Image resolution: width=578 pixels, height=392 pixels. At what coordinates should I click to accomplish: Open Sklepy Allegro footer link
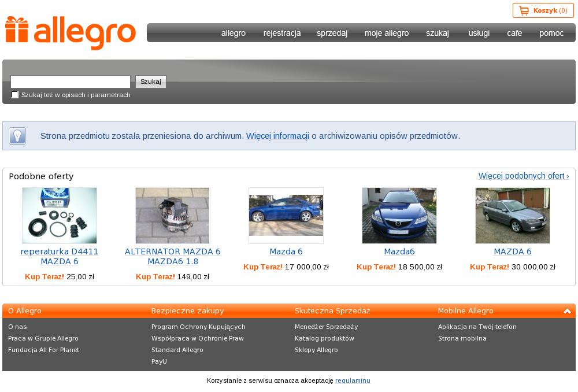click(x=316, y=350)
